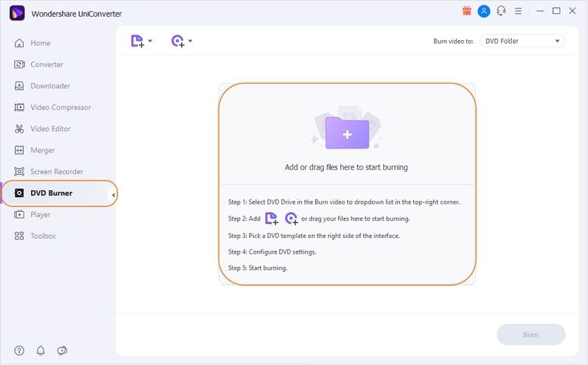Viewport: 588px width, 365px height.
Task: Click the Load DVD disc icon
Action: click(x=178, y=41)
